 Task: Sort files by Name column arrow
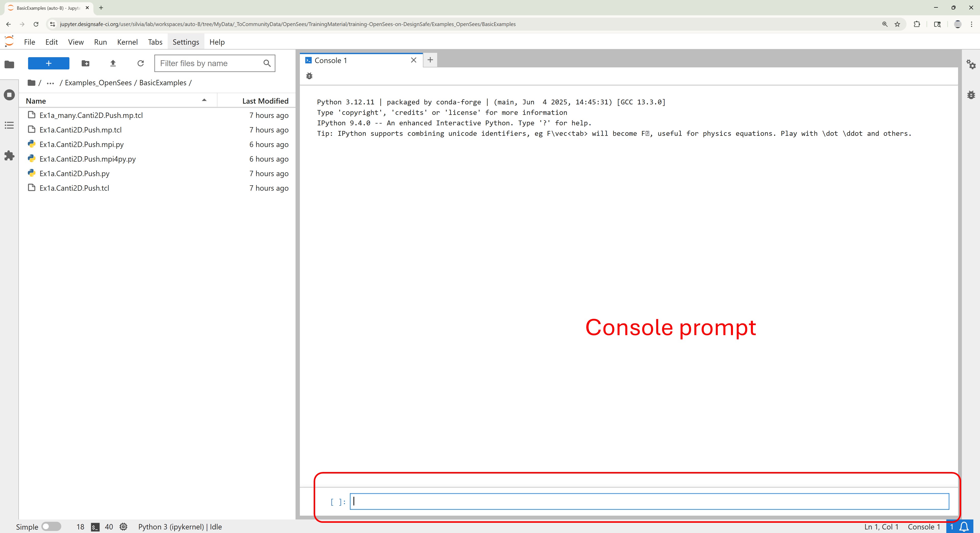pos(204,100)
